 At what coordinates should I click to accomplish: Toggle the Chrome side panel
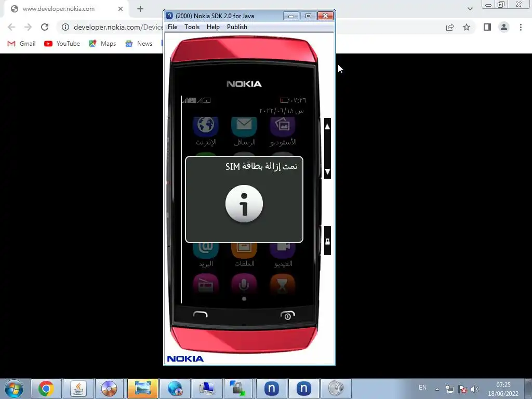click(x=487, y=27)
